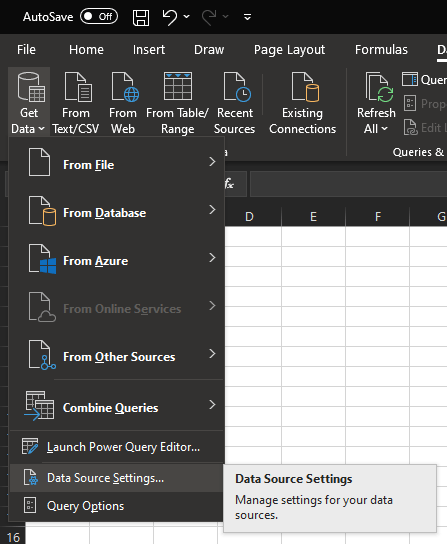This screenshot has height=544, width=447.
Task: Open From Text/CSV import
Action: click(x=76, y=103)
